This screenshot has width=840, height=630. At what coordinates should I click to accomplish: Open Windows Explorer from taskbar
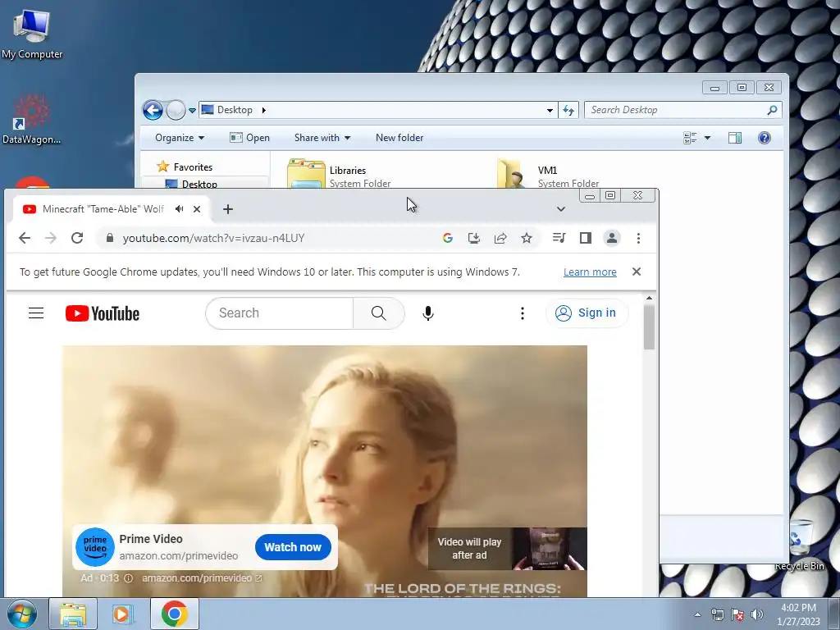(73, 614)
